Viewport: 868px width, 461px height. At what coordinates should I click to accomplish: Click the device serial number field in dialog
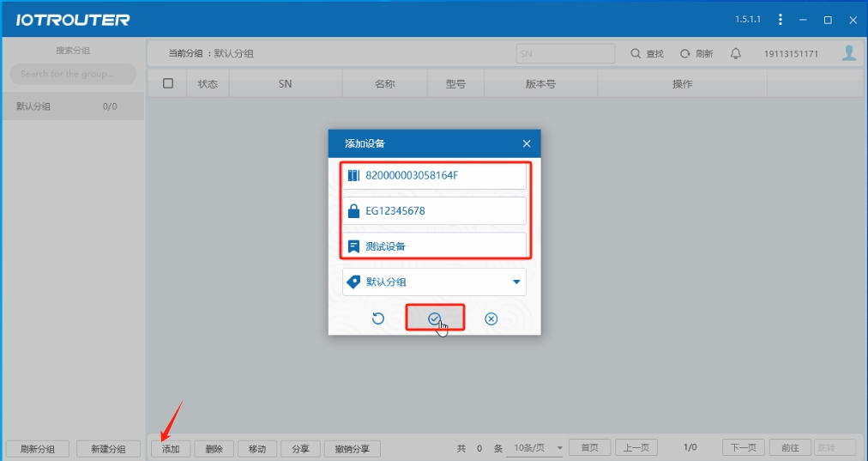pyautogui.click(x=434, y=175)
